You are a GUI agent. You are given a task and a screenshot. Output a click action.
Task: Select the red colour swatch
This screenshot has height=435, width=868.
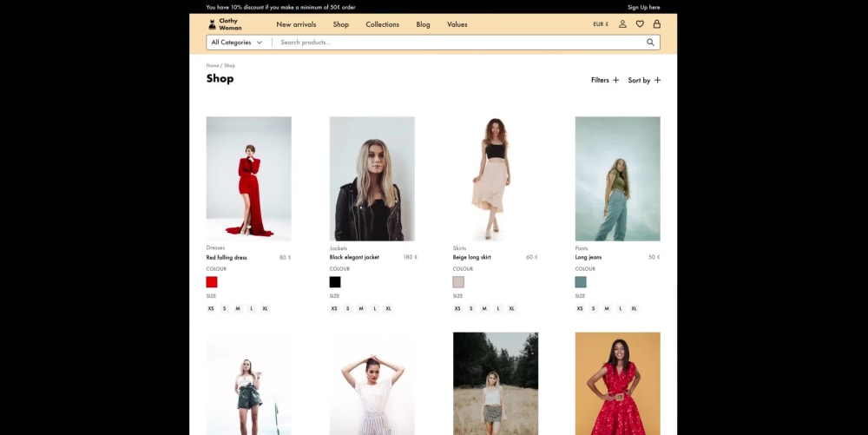(x=212, y=282)
